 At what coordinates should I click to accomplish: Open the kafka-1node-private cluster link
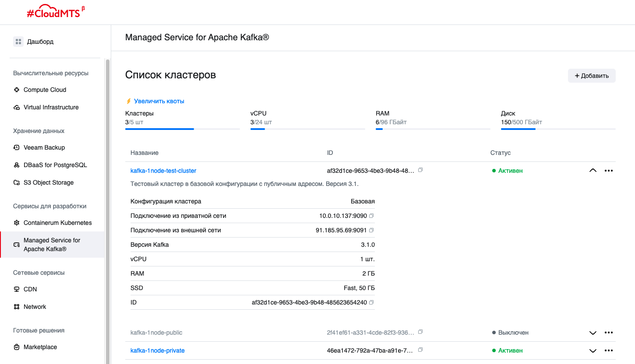point(158,350)
